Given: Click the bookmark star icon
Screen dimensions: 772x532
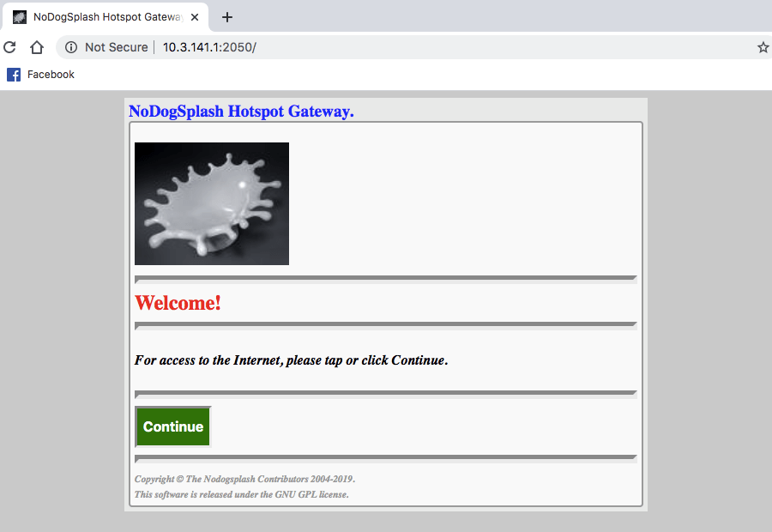Looking at the screenshot, I should 763,47.
